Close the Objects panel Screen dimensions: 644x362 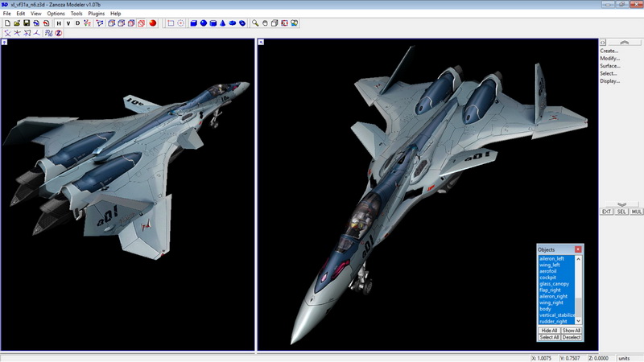pos(578,249)
